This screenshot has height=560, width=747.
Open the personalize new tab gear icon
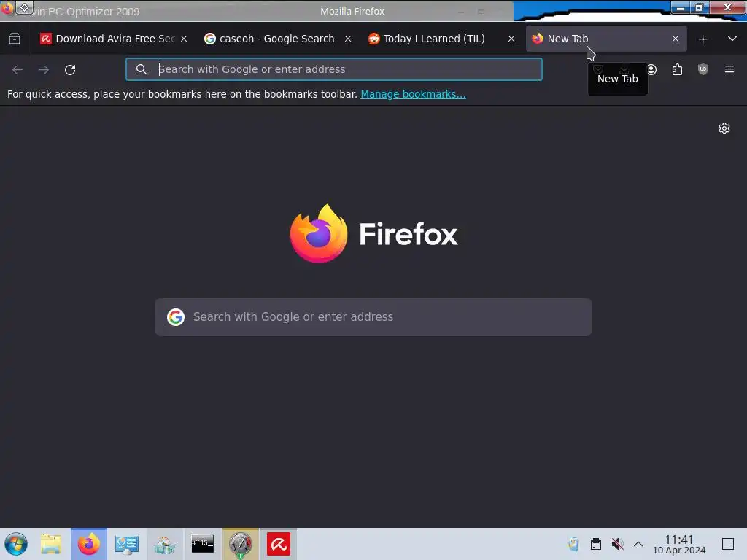coord(724,128)
